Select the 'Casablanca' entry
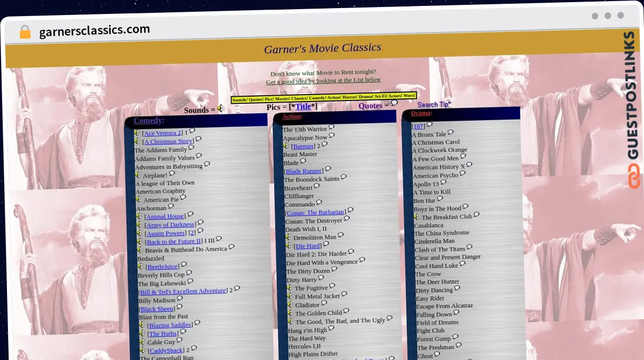Screen dimensions: 644x360 pos(429,225)
